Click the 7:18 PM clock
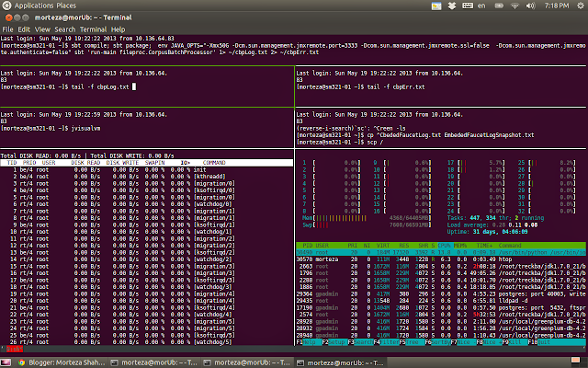 tap(557, 6)
